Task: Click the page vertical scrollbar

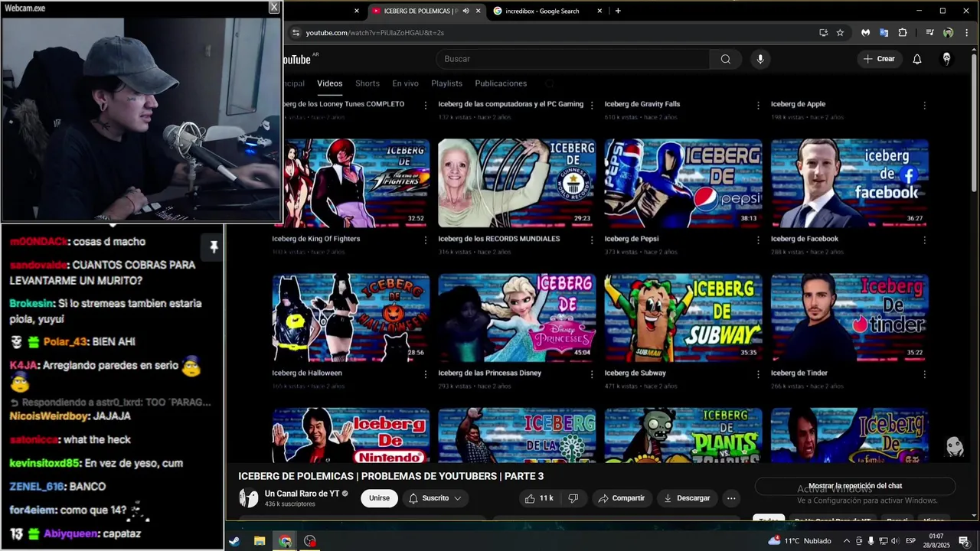Action: (x=974, y=122)
